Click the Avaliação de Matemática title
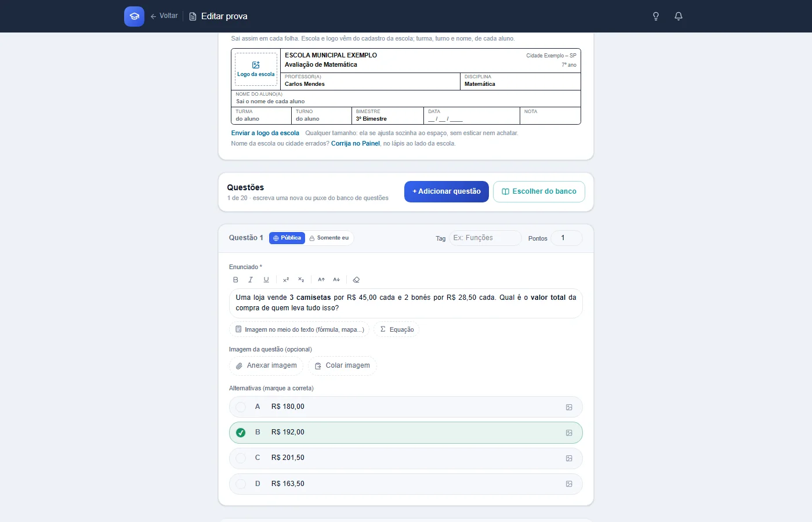The image size is (812, 522). click(x=321, y=65)
